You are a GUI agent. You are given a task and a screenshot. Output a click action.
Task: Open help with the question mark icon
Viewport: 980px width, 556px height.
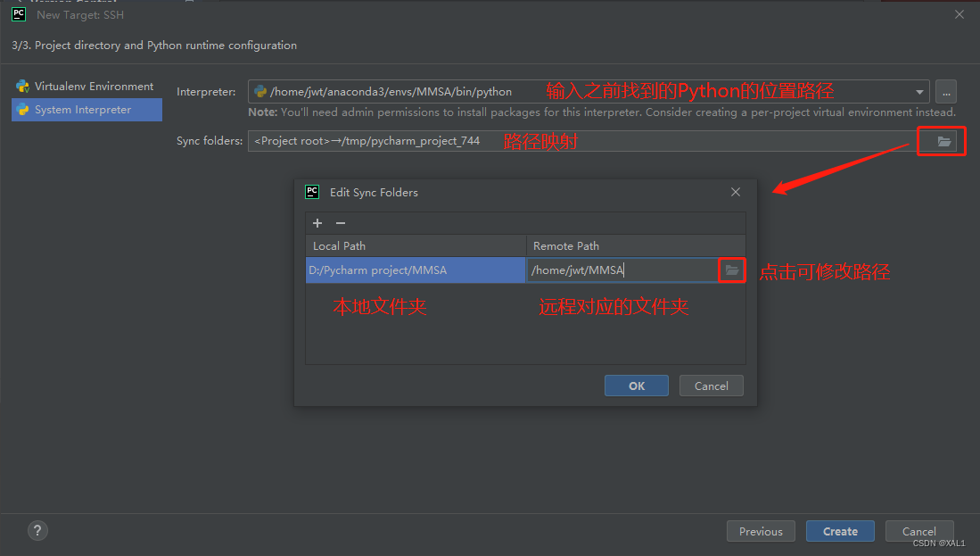(x=37, y=531)
